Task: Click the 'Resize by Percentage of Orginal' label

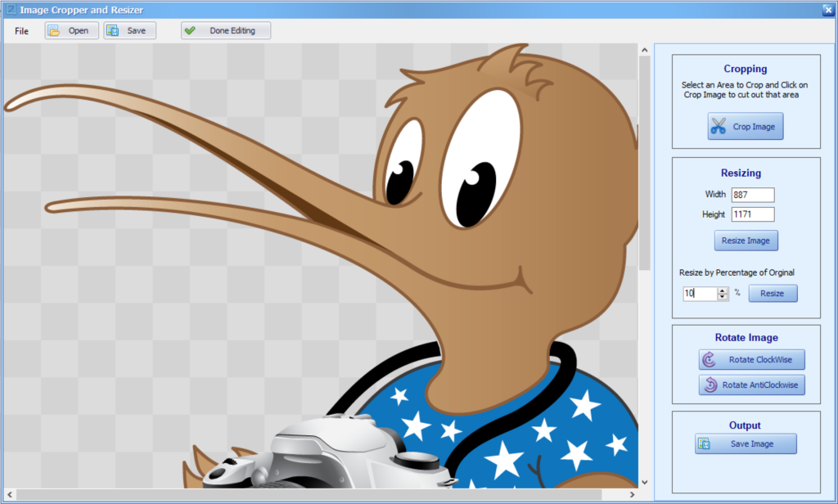Action: click(x=737, y=272)
